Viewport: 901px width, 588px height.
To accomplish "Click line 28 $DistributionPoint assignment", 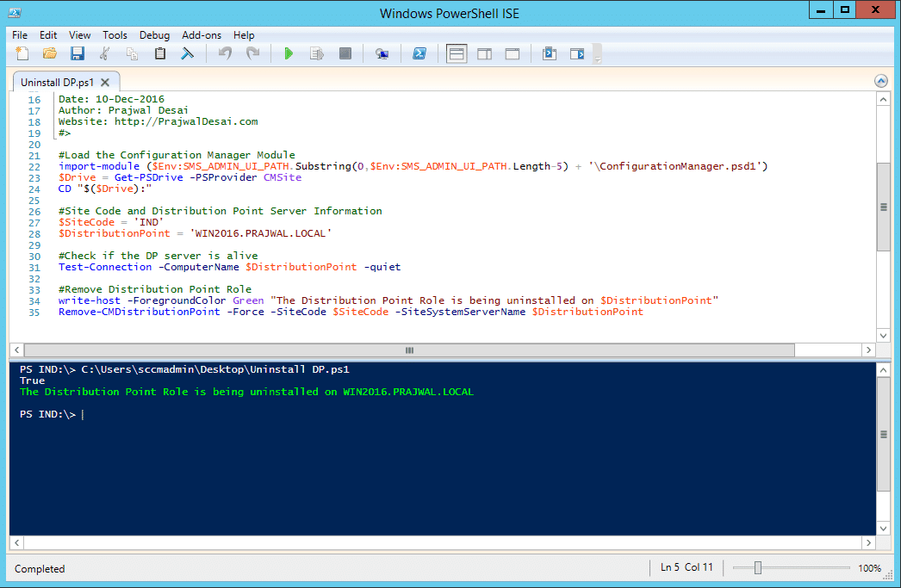I will (195, 233).
